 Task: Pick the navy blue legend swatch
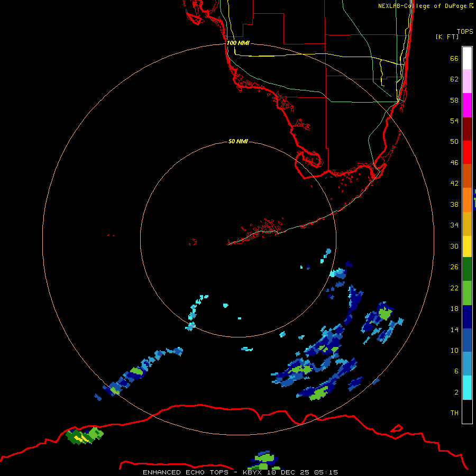click(467, 317)
